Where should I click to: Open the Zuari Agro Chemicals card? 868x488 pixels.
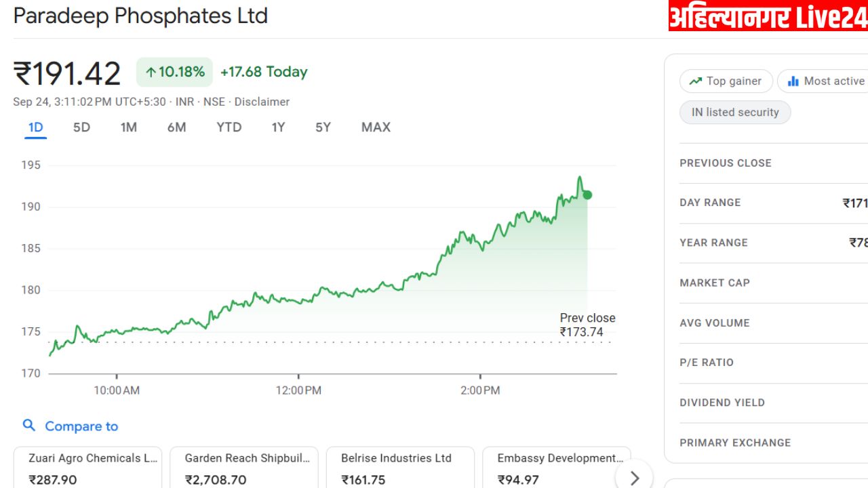point(88,468)
